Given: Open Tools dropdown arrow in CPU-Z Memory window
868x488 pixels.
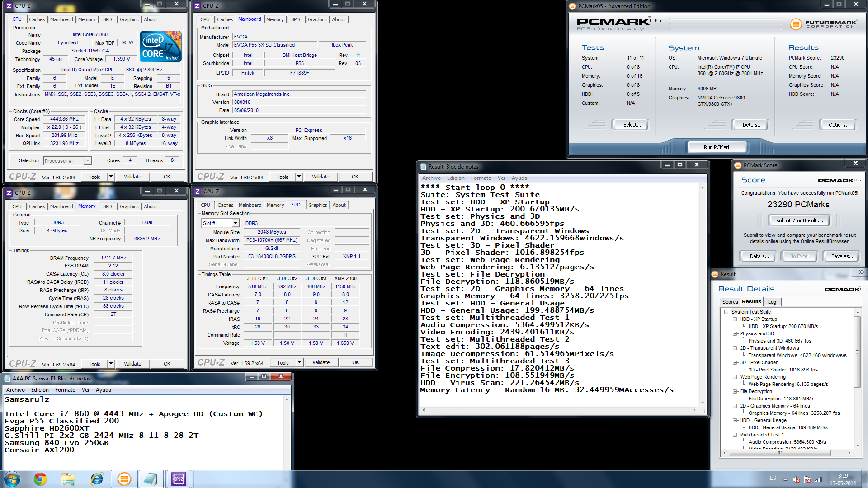Looking at the screenshot, I should click(111, 364).
